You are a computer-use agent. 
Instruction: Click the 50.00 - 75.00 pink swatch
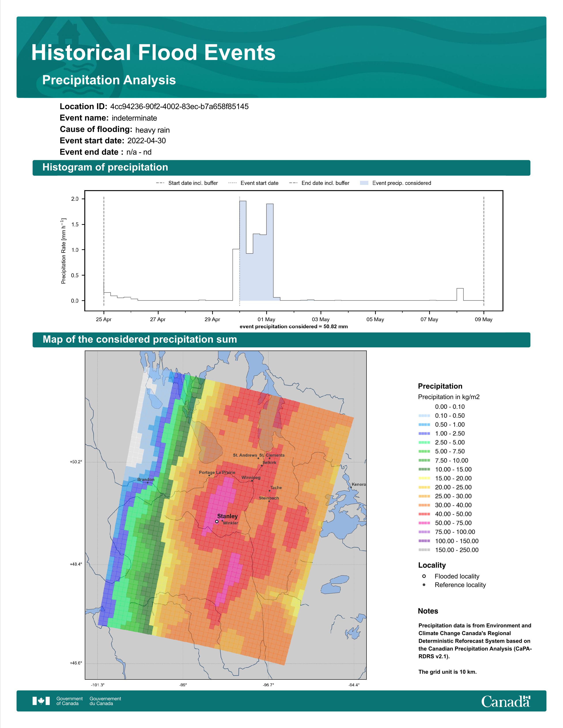click(424, 523)
